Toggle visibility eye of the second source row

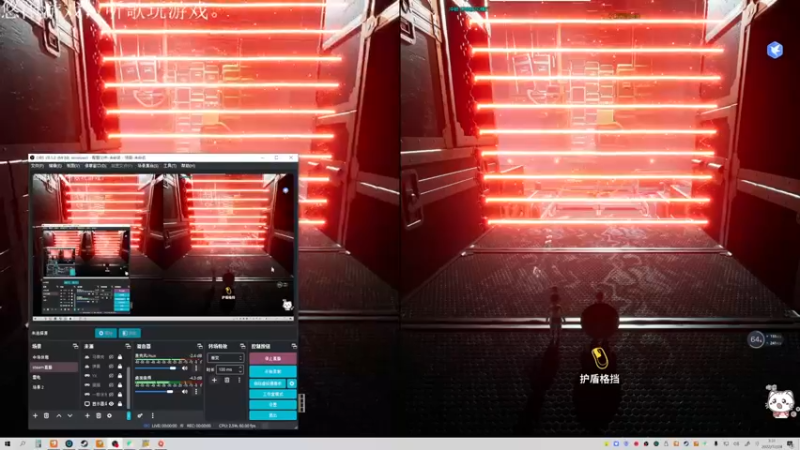point(111,366)
